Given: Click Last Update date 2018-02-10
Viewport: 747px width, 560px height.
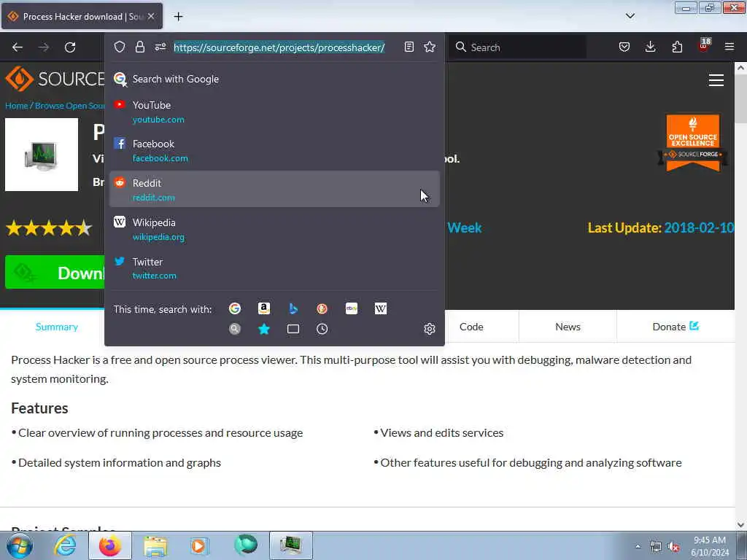Looking at the screenshot, I should point(699,227).
